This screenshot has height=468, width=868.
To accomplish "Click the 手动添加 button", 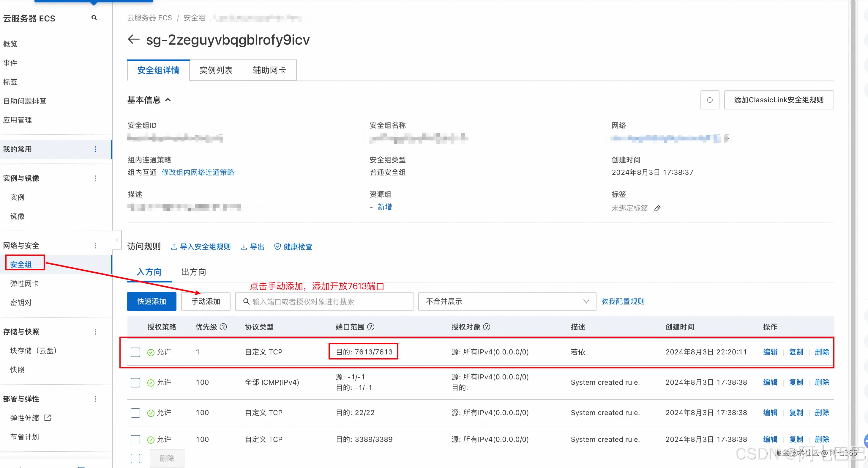I will [206, 301].
